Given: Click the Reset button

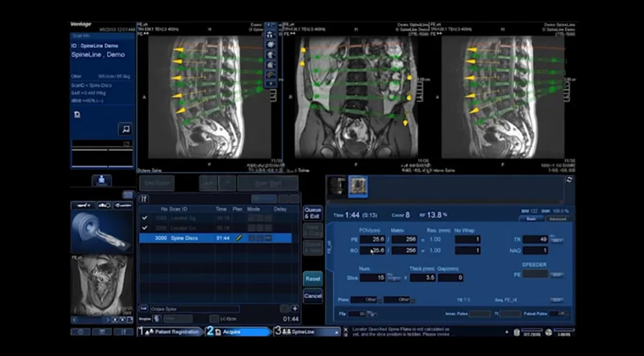Looking at the screenshot, I should [x=312, y=279].
